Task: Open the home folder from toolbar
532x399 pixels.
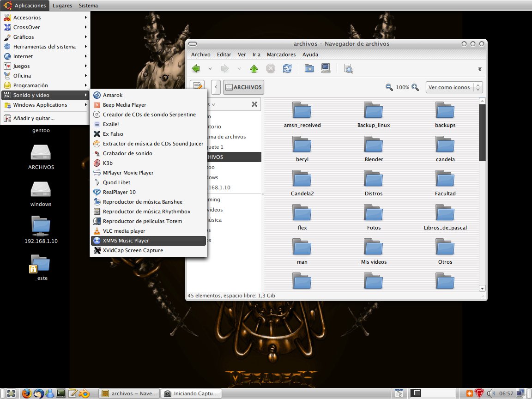Action: 309,68
